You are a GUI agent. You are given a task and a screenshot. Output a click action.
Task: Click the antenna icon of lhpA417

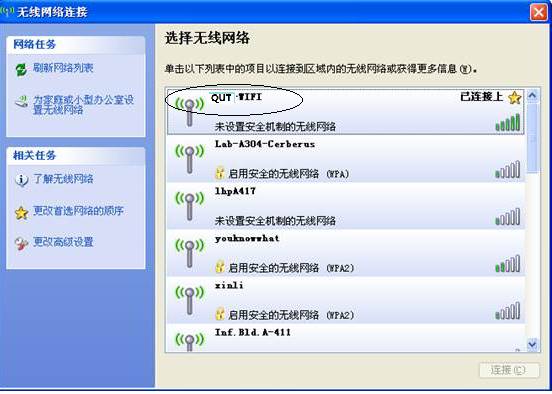pyautogui.click(x=189, y=206)
